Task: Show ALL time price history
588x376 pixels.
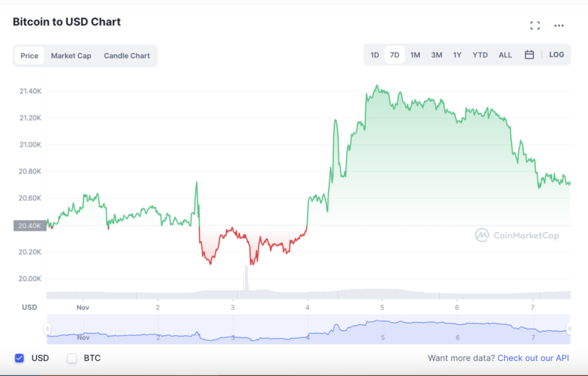Action: (505, 55)
